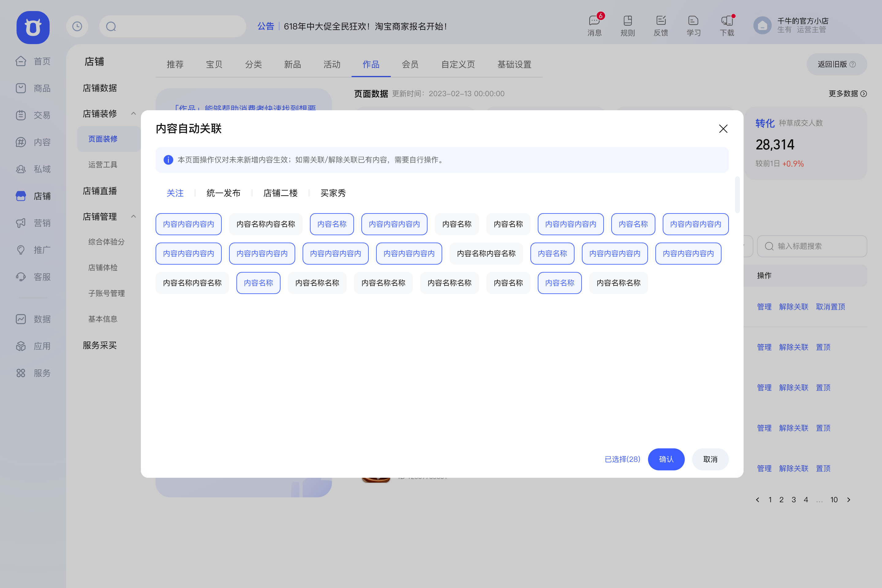Click help icon on 返回旧版 button

click(853, 64)
